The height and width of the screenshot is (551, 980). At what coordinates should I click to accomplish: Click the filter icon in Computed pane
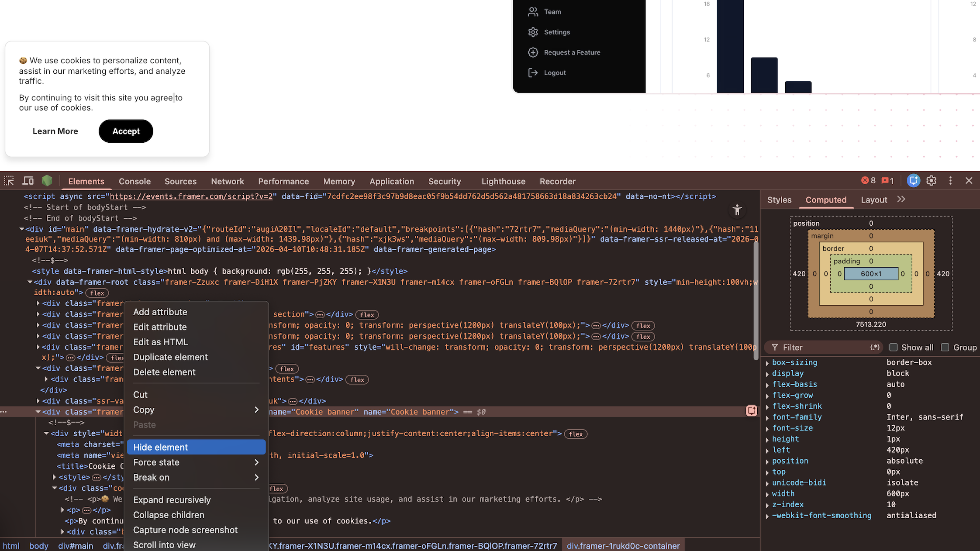pos(776,347)
